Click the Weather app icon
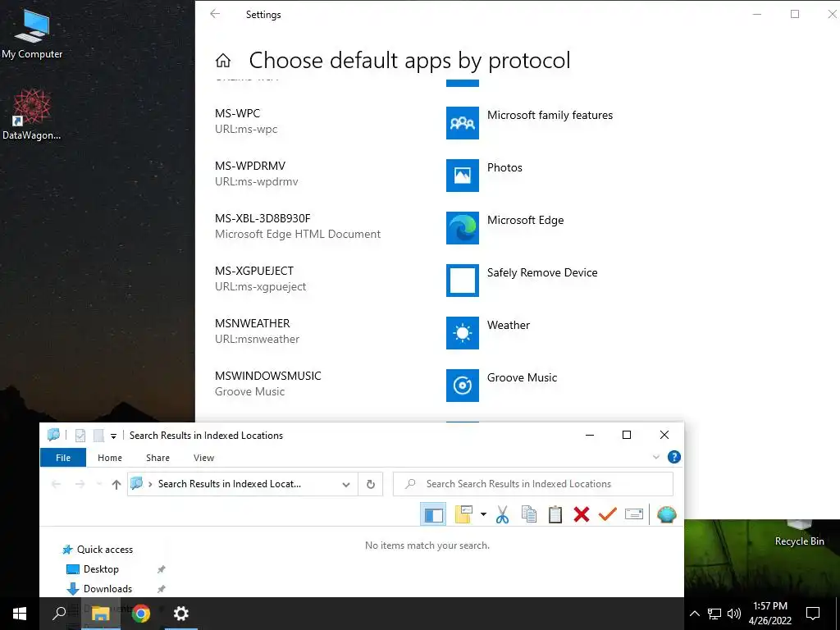Screen dimensions: 840x630 (x=463, y=333)
